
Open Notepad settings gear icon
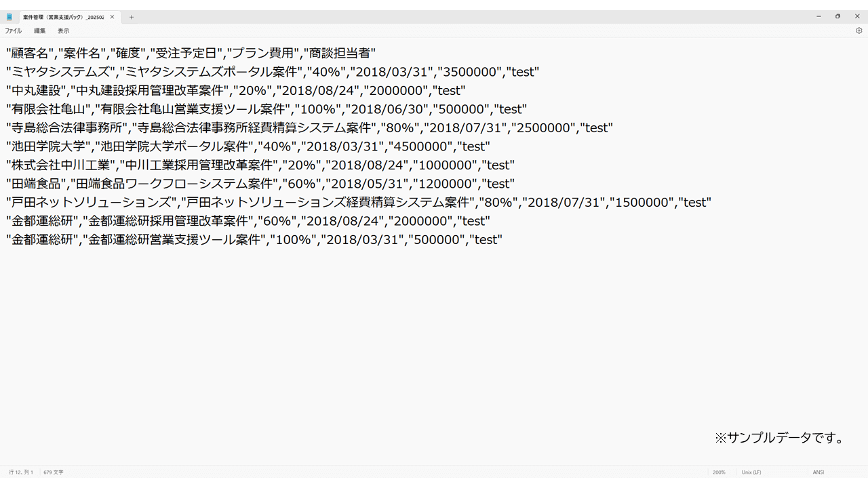click(x=859, y=30)
